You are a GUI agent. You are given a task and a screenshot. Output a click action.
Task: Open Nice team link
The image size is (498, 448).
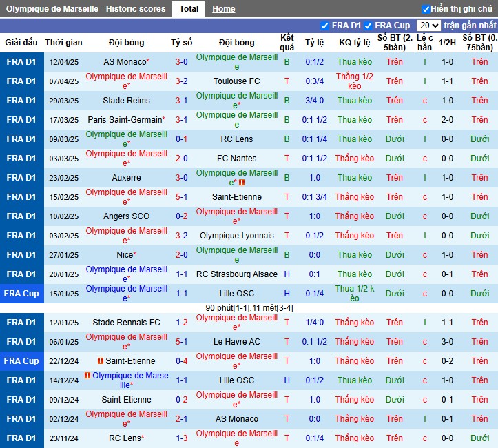[126, 255]
